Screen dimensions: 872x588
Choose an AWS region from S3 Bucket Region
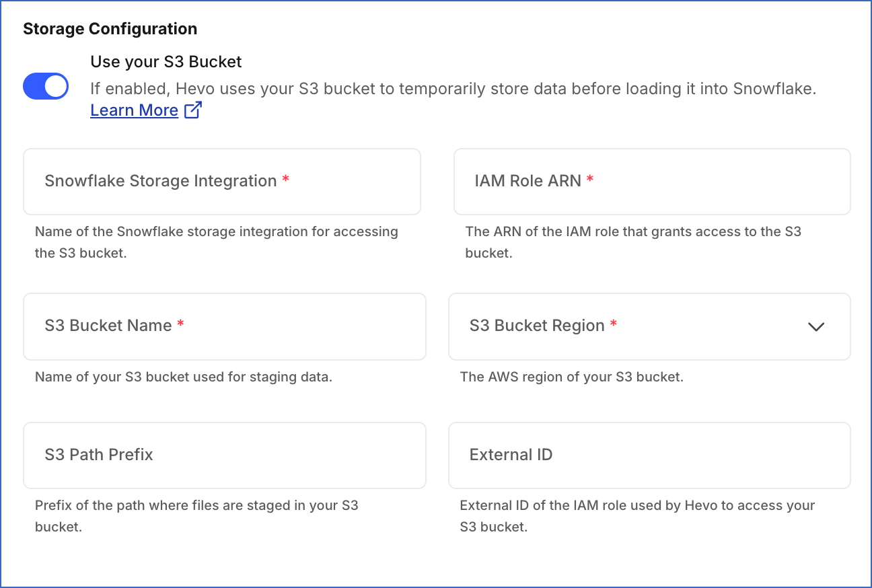pyautogui.click(x=649, y=326)
